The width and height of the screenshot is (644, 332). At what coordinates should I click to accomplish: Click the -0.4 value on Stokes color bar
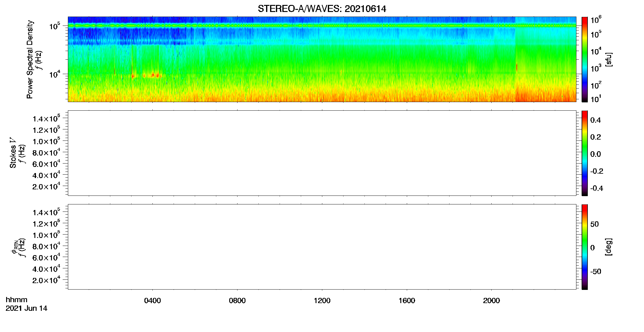597,188
